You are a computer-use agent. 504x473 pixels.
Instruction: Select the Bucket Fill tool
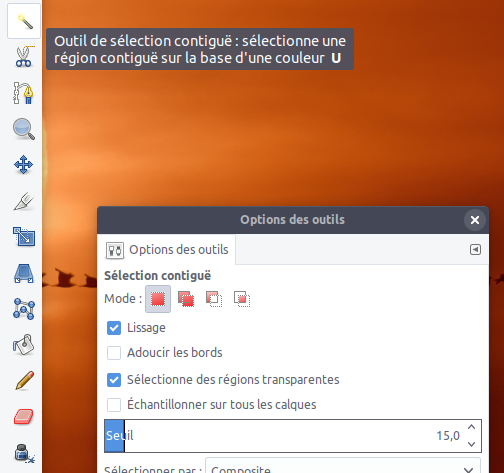click(x=24, y=344)
